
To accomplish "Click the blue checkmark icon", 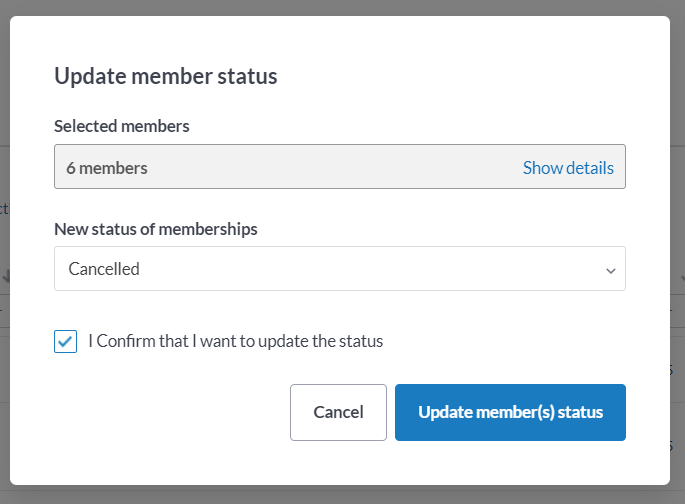I will 66,341.
